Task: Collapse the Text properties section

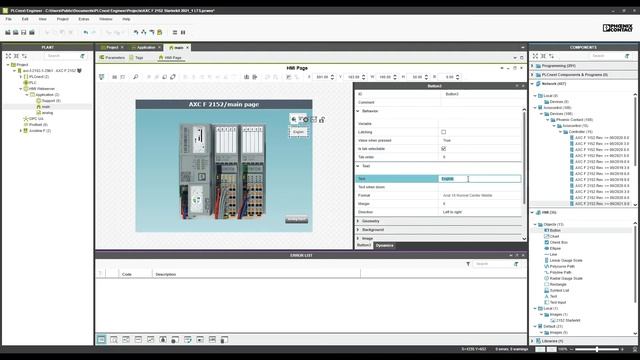Action: [x=358, y=166]
